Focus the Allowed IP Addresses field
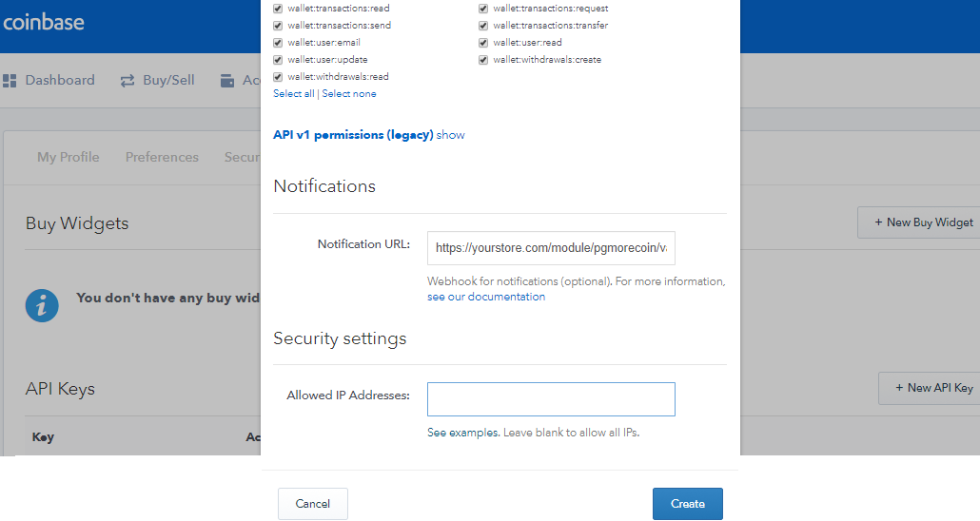Viewport: 980px width, 521px height. pos(551,399)
